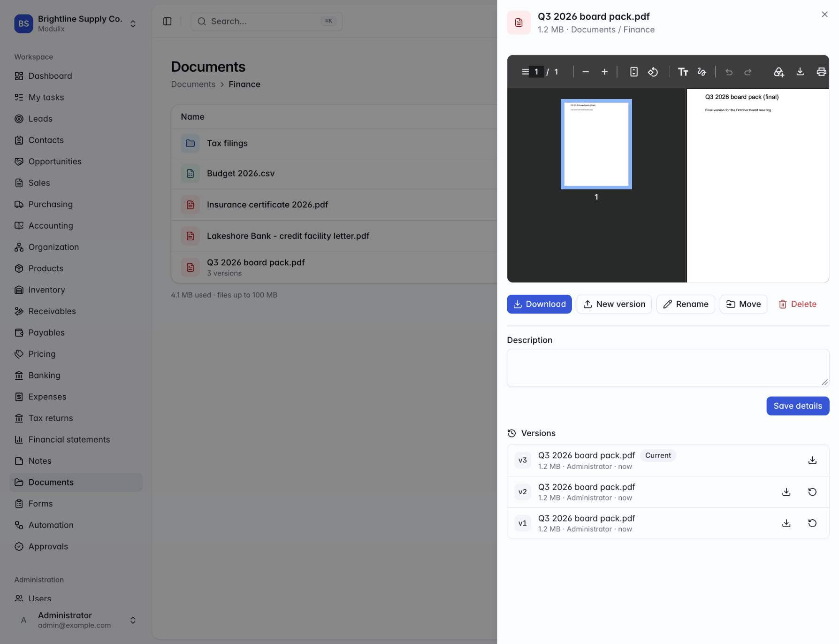Download version v1 of the board pack
This screenshot has width=839, height=644.
(x=786, y=523)
